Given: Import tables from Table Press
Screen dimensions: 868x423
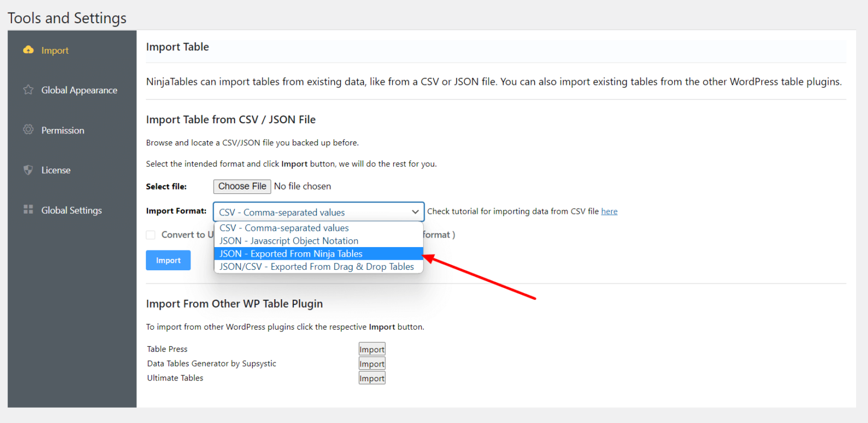Looking at the screenshot, I should 371,349.
